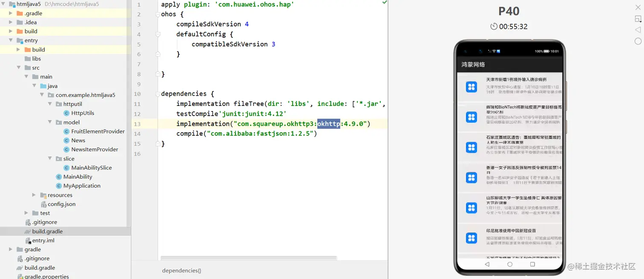The height and width of the screenshot is (279, 644).
Task: Tap the 鸿蒙网络 app title bar
Action: click(x=510, y=65)
